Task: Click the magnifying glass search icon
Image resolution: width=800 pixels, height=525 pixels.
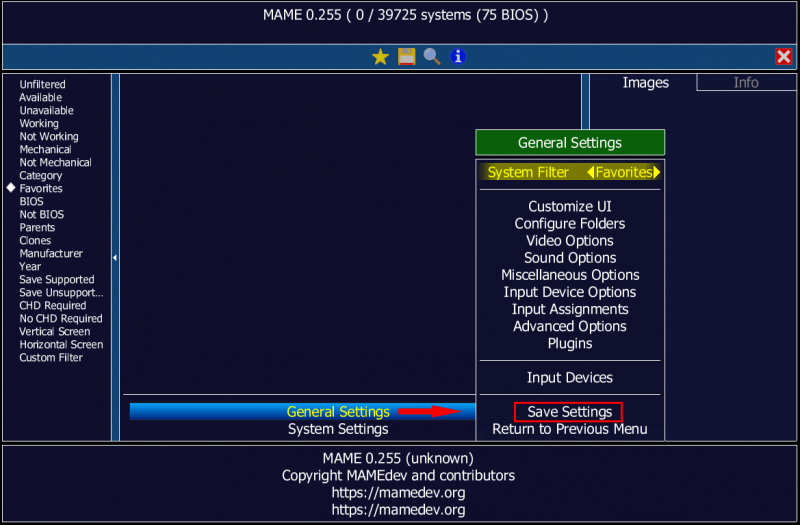Action: tap(432, 57)
